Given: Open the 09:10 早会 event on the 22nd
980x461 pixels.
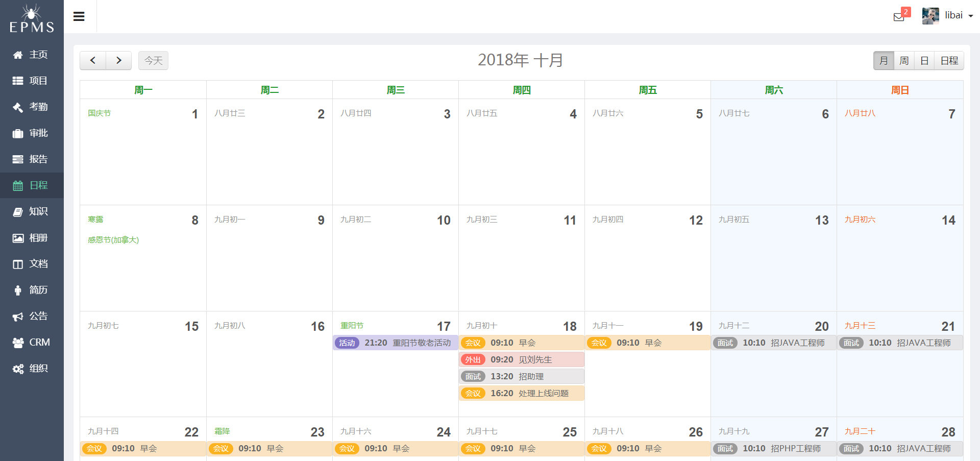Looking at the screenshot, I should [x=143, y=448].
